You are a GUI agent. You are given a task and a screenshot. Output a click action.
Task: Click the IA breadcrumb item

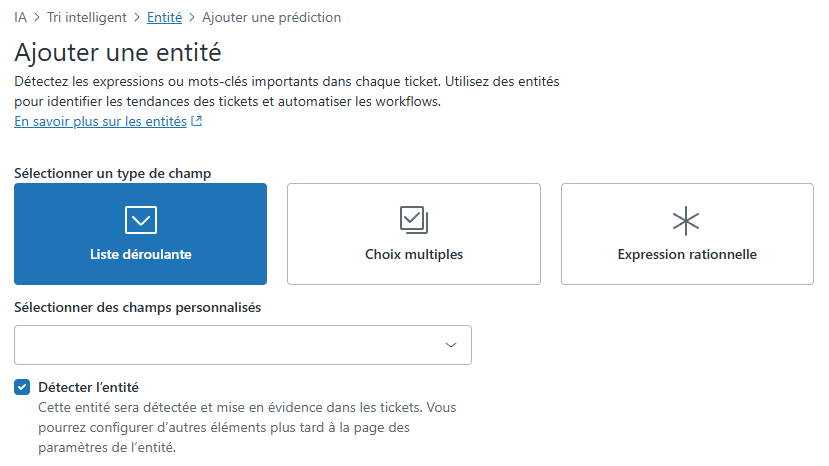pos(21,17)
